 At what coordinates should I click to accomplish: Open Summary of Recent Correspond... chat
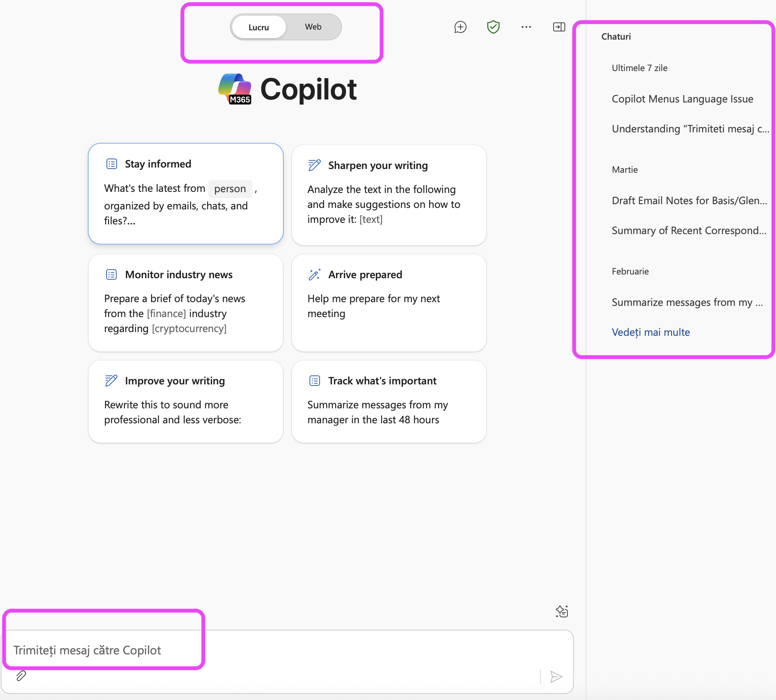pos(689,230)
